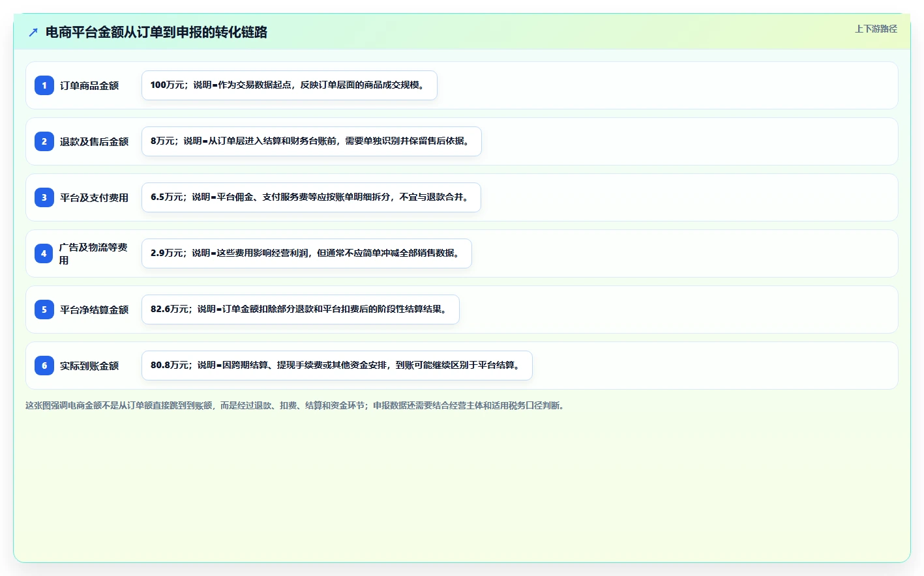
Task: Click step number 5 badge
Action: (x=44, y=310)
